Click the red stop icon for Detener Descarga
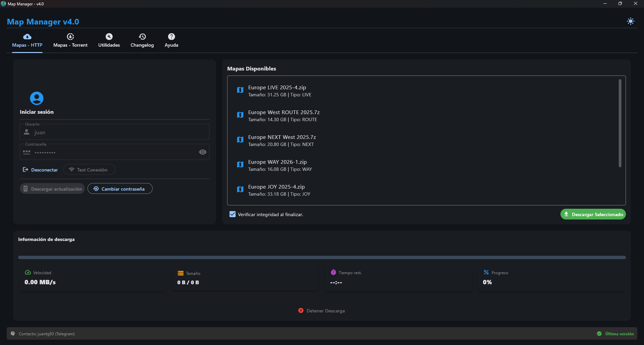The image size is (644, 345). click(x=301, y=311)
